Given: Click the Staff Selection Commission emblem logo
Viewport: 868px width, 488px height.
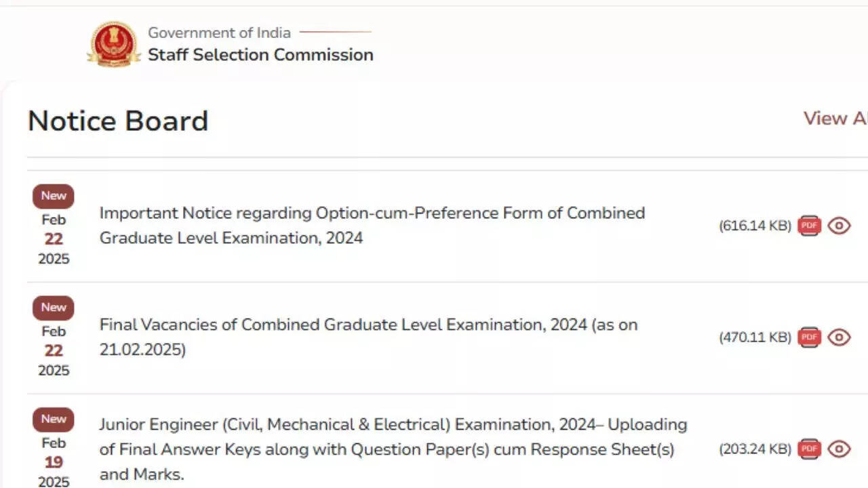Looking at the screenshot, I should pos(114,44).
